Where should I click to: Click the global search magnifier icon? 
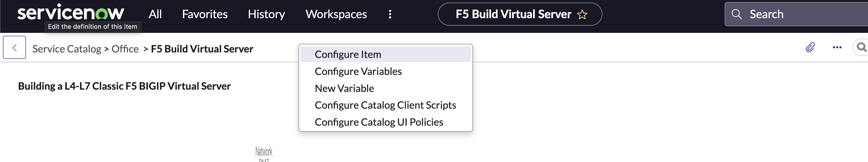737,14
